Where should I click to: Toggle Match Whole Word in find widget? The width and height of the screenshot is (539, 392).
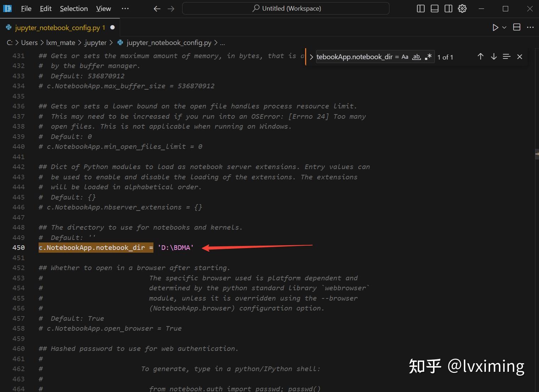coord(416,56)
